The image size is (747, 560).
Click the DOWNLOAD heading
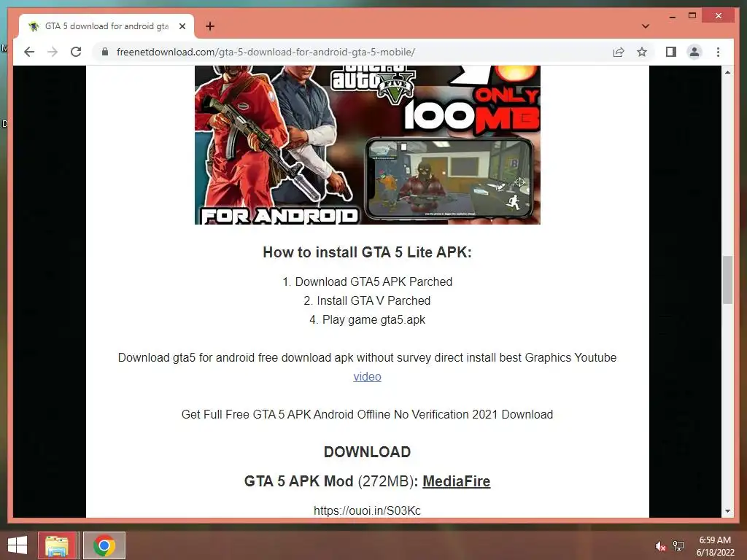point(367,452)
